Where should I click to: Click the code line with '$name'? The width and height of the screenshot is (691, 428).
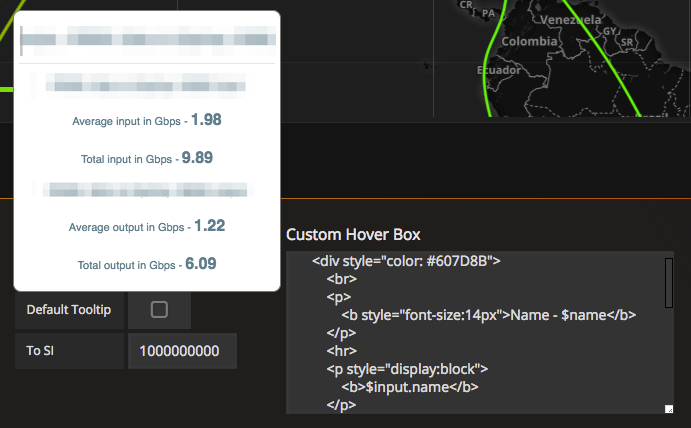[489, 315]
